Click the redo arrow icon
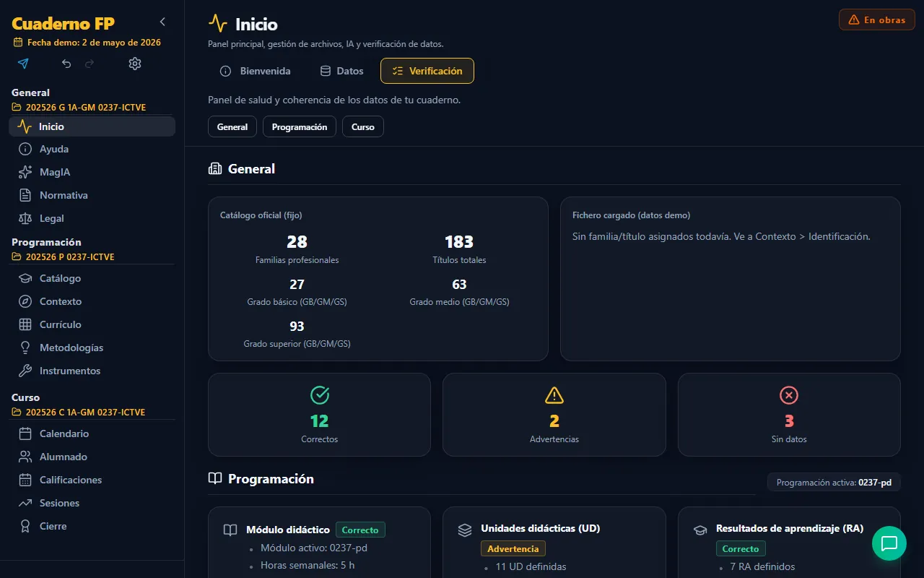Image resolution: width=924 pixels, height=578 pixels. tap(90, 64)
